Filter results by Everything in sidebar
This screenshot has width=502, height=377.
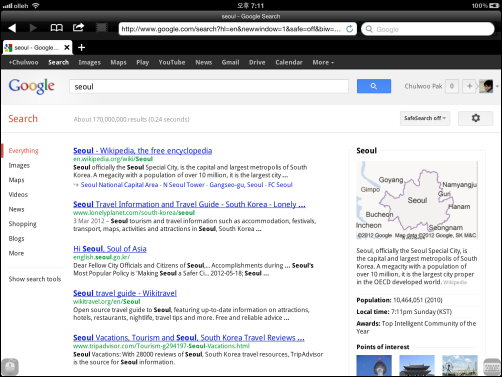(x=23, y=151)
